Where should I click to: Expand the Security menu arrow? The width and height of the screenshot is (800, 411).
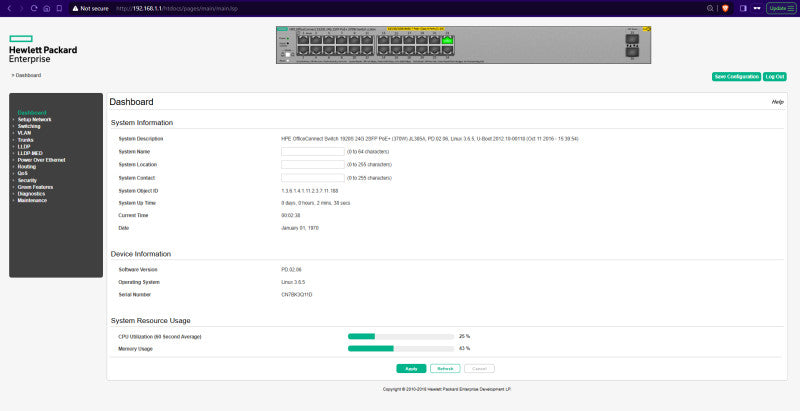[14, 181]
